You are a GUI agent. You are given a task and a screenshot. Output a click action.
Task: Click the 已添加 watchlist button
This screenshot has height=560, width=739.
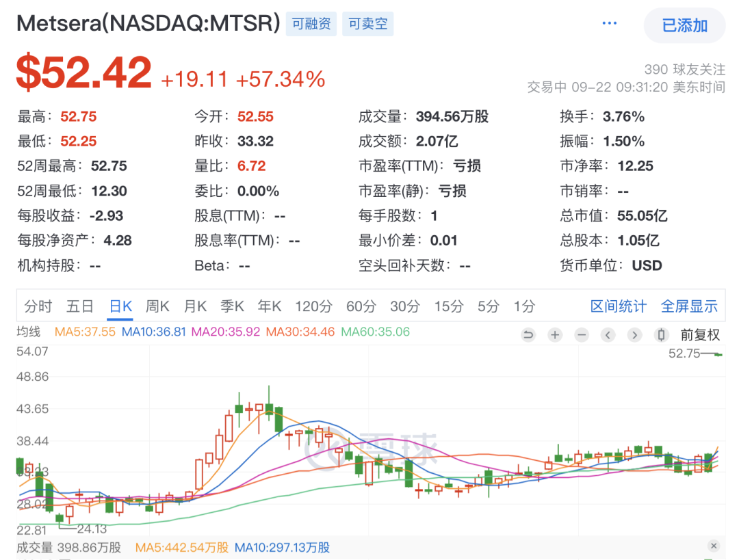click(684, 25)
